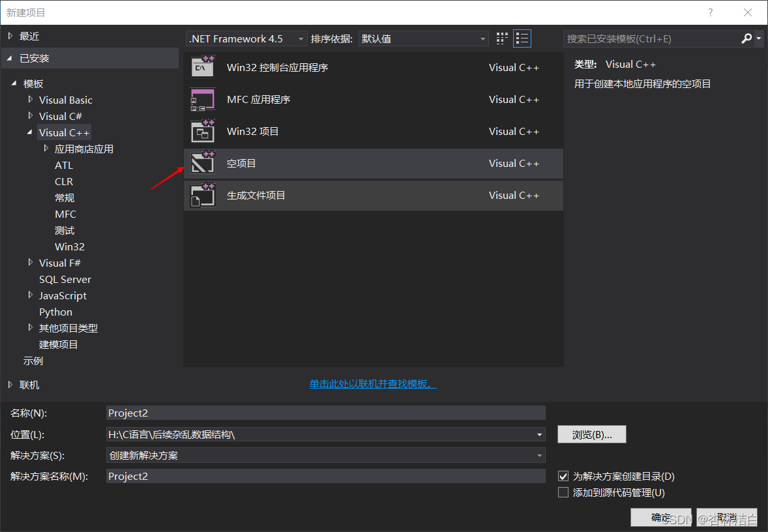
Task: Expand the 其他项目类型 node
Action: 31,328
